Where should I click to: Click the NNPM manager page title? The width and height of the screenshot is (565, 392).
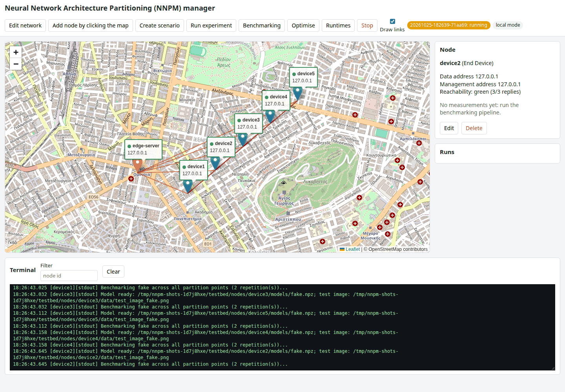click(x=110, y=8)
